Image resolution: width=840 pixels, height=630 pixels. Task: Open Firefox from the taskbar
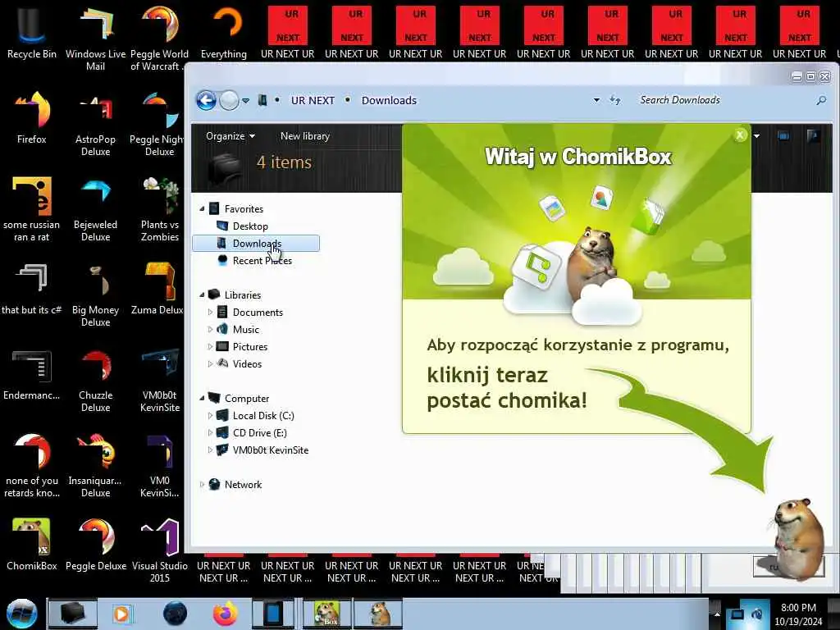point(225,614)
